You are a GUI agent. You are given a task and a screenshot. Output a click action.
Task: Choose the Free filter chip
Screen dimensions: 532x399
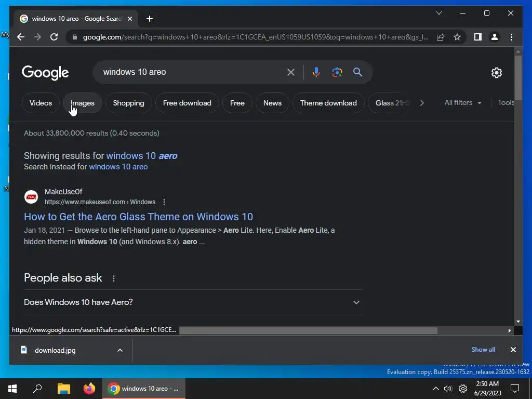tap(237, 103)
